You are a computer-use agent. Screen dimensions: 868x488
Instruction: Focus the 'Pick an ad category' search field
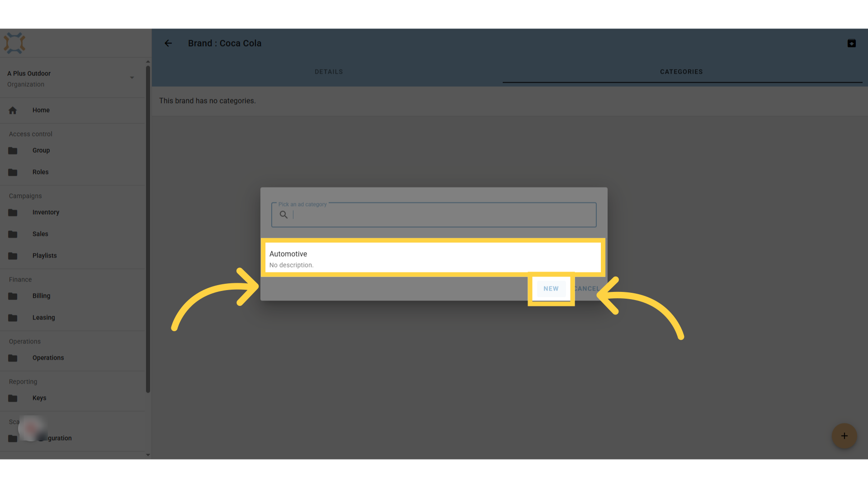click(x=434, y=215)
